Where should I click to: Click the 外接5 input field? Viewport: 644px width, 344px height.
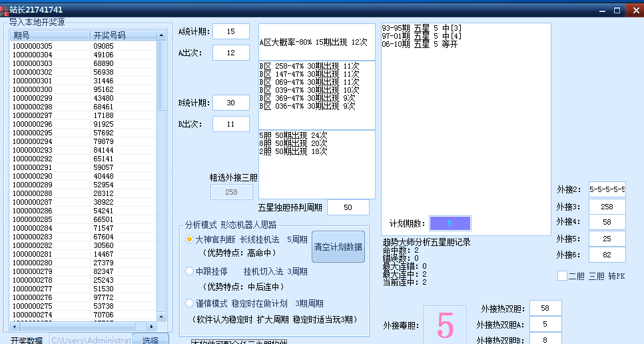(607, 239)
